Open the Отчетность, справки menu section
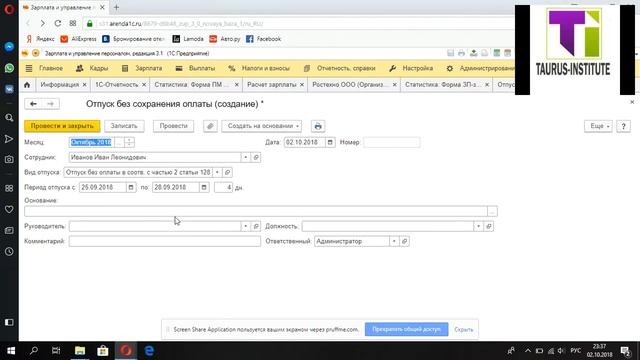Screen dimensions: 640x360 (x=340, y=68)
